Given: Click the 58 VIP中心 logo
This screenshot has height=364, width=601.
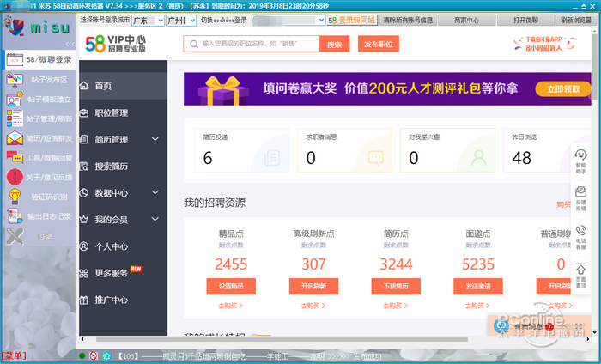Looking at the screenshot, I should click(x=115, y=44).
